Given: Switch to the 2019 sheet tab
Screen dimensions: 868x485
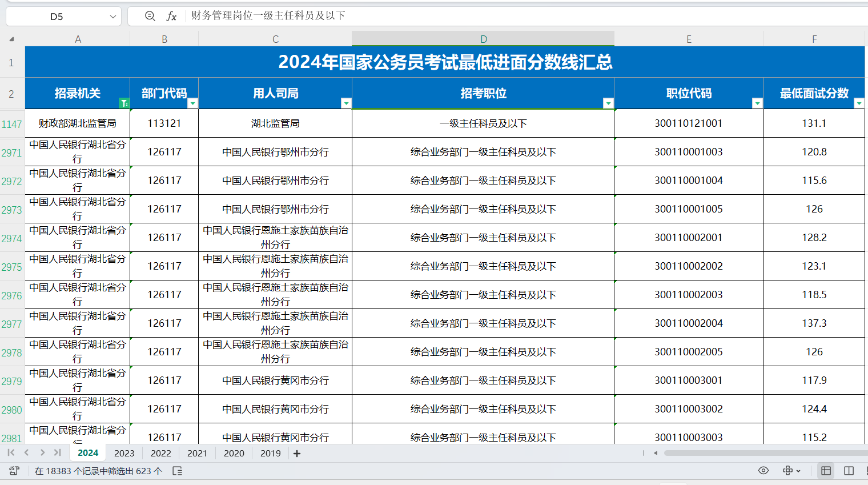Looking at the screenshot, I should (x=271, y=453).
